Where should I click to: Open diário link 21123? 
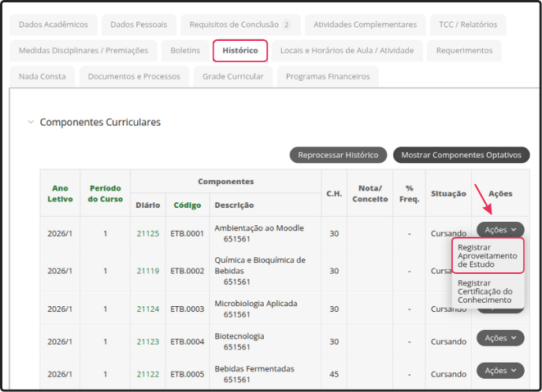point(148,342)
